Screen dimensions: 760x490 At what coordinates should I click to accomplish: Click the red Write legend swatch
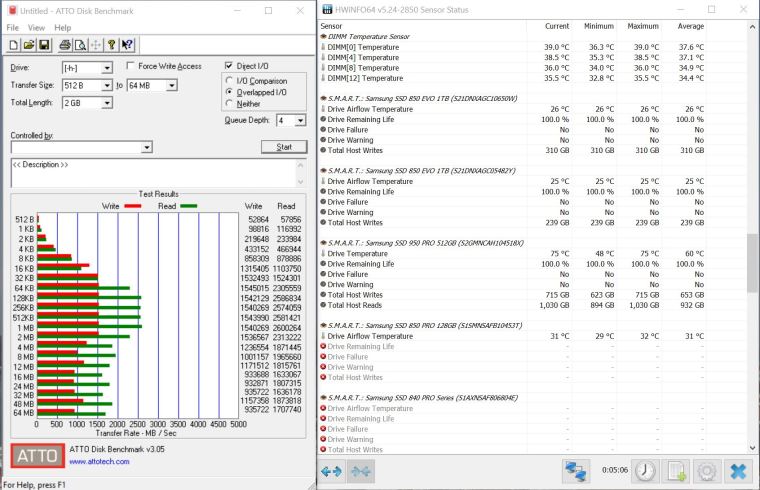(132, 206)
